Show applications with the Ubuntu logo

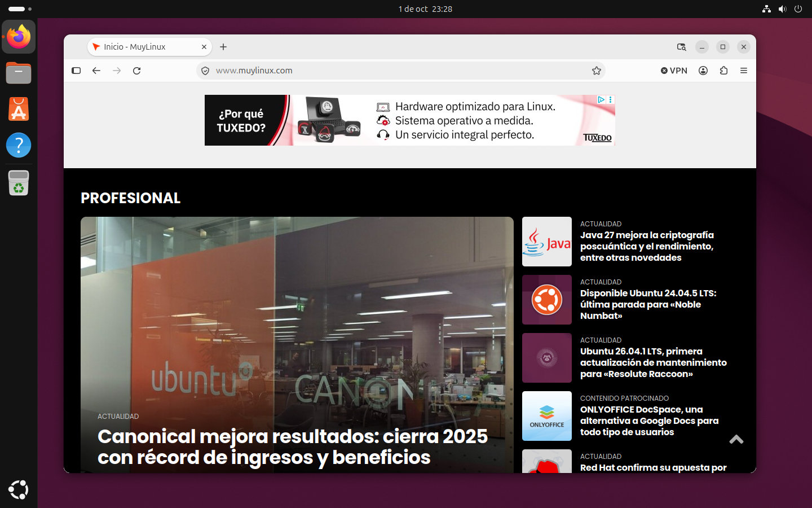tap(19, 489)
